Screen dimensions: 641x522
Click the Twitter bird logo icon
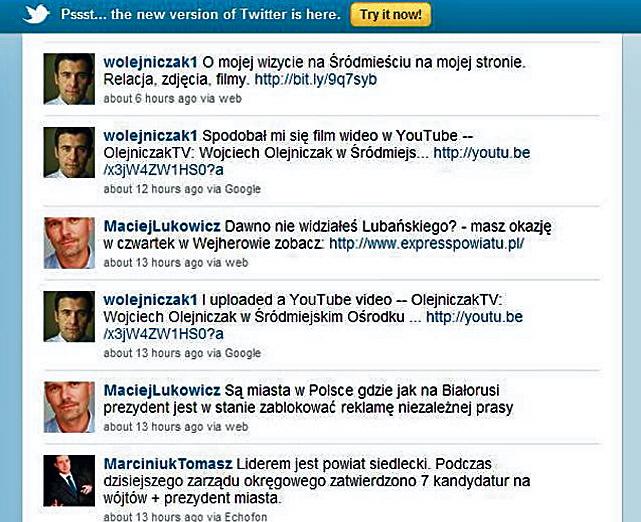coord(35,14)
